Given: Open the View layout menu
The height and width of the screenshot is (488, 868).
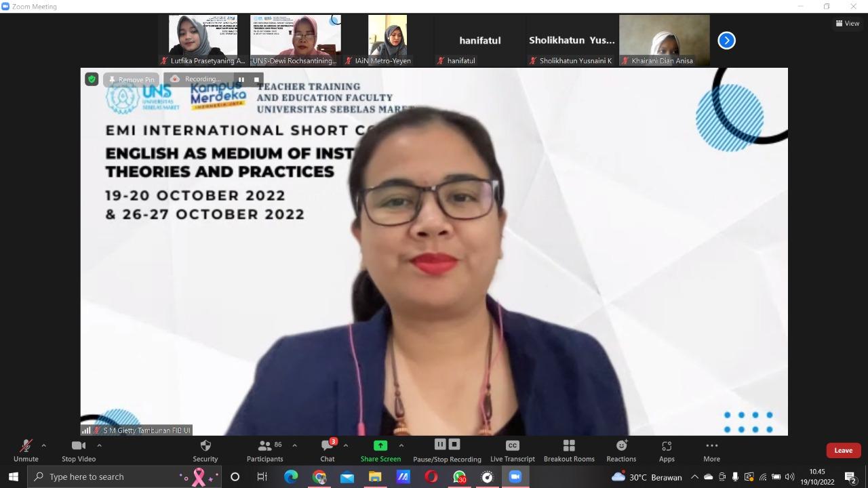Looking at the screenshot, I should (x=848, y=23).
